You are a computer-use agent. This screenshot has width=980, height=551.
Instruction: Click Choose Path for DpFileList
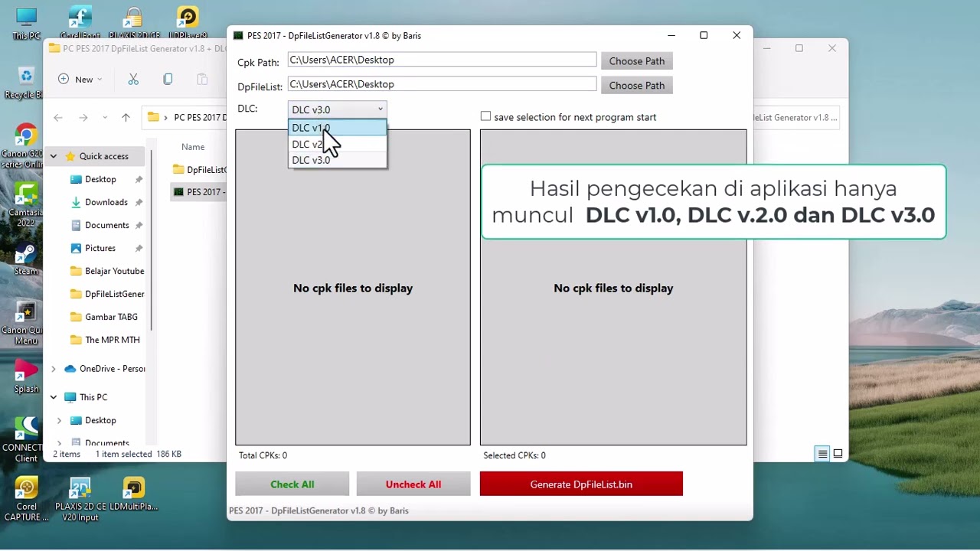point(636,85)
